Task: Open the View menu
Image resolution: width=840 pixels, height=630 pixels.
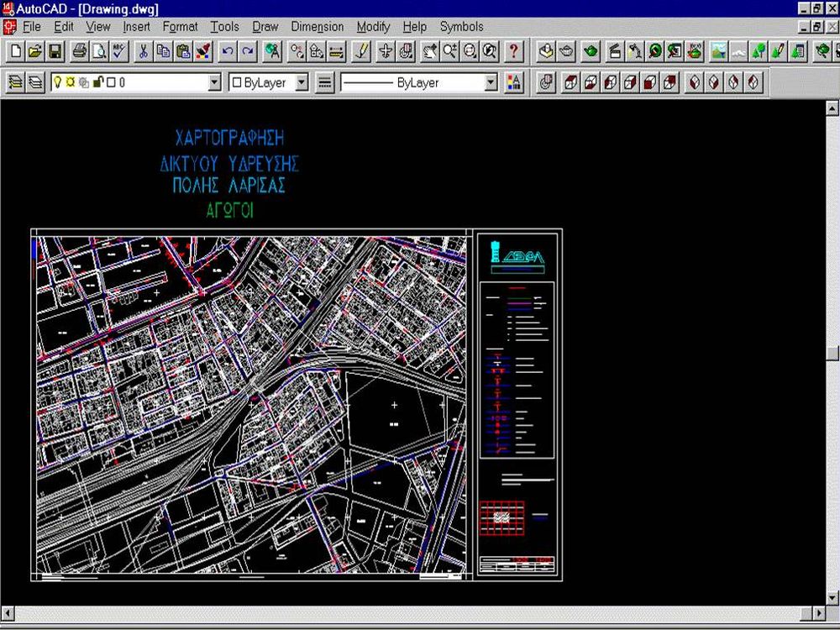Action: [98, 26]
